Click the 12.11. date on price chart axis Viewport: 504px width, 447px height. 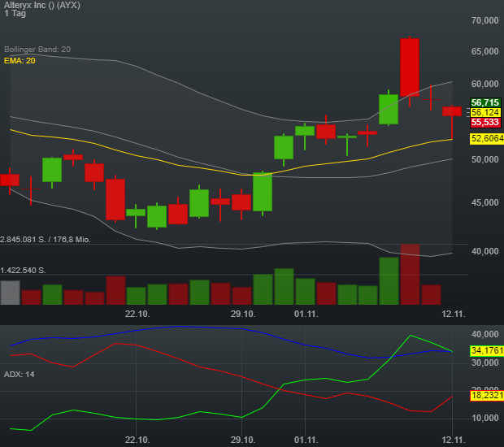454,314
